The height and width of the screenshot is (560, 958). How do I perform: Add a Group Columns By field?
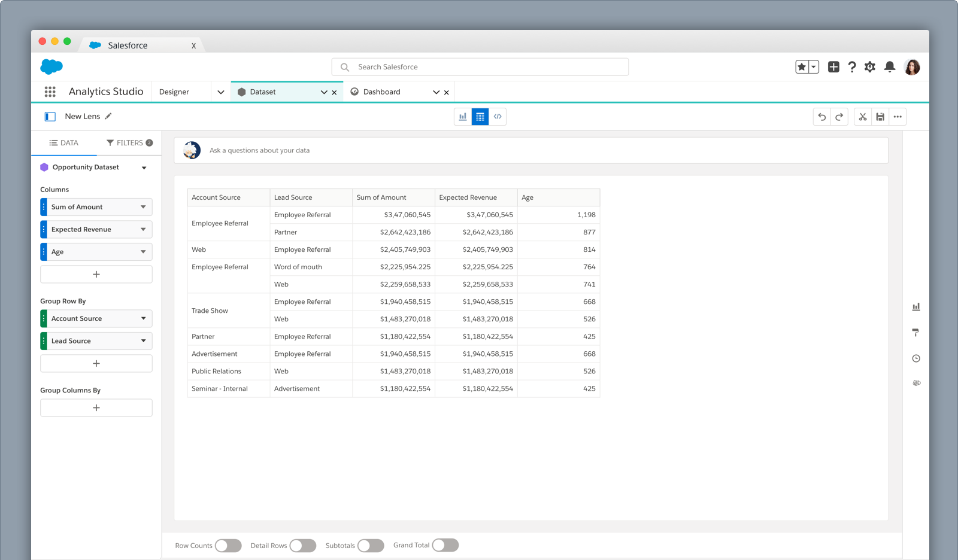click(x=96, y=408)
